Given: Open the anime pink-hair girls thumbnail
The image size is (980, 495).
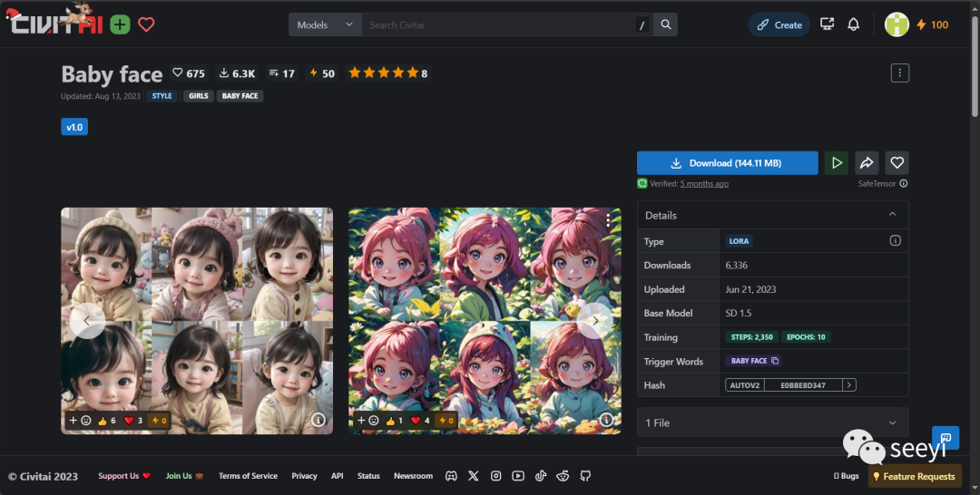Looking at the screenshot, I should (x=485, y=320).
